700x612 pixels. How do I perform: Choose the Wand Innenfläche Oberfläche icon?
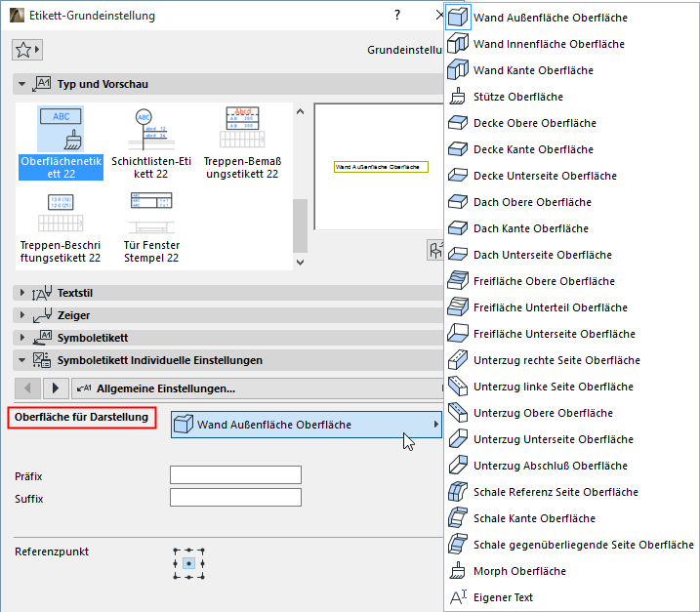click(458, 44)
